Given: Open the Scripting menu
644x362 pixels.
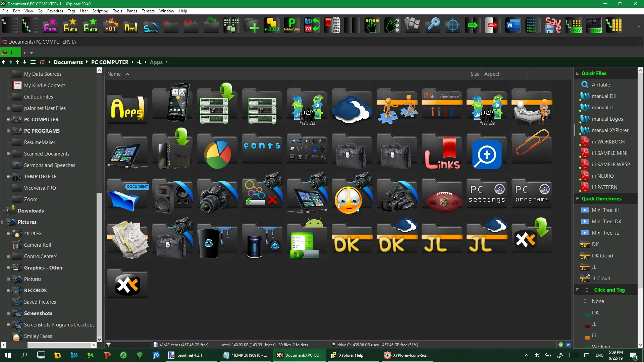Looking at the screenshot, I should click(100, 11).
